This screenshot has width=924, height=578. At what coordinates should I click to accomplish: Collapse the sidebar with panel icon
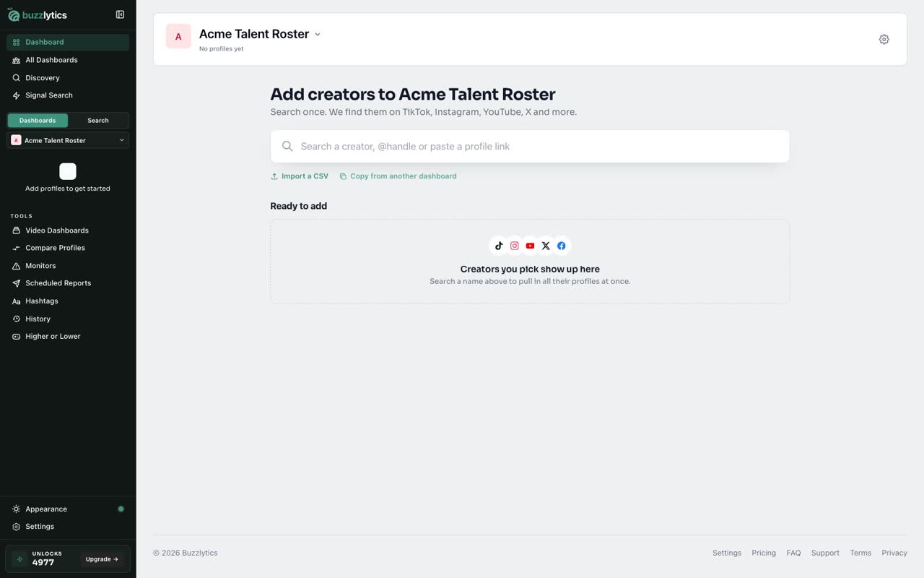click(120, 14)
